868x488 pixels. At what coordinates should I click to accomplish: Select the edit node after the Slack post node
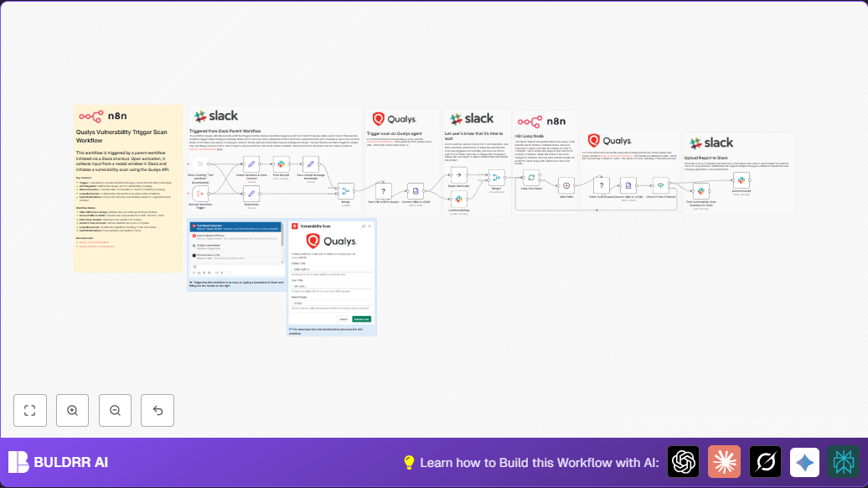point(311,164)
